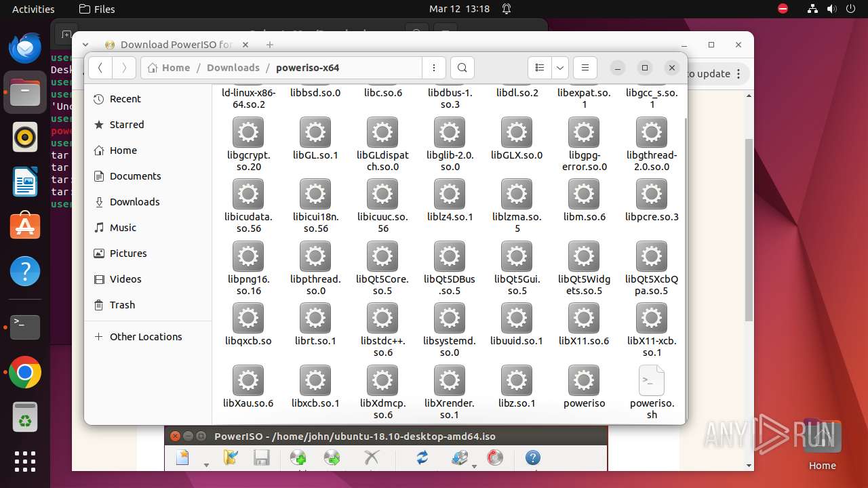Select the libpng16.so.16 file icon
This screenshot has width=868, height=488.
coord(248,256)
